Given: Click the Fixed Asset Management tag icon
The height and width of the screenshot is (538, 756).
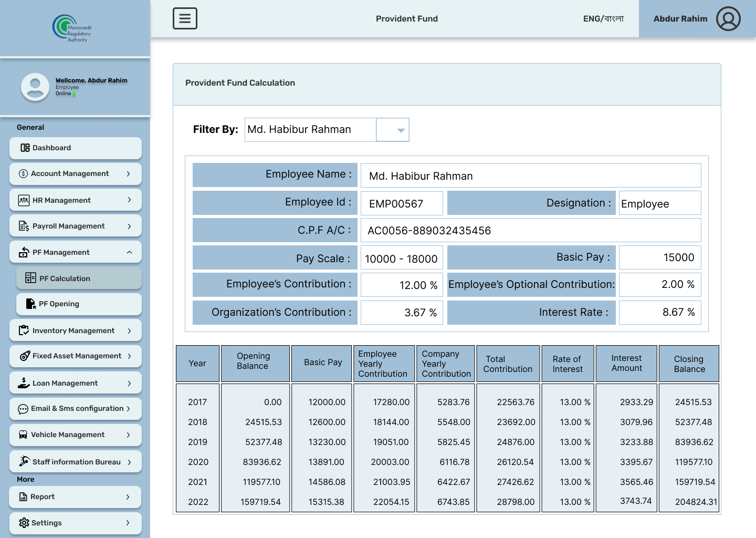Looking at the screenshot, I should (25, 356).
